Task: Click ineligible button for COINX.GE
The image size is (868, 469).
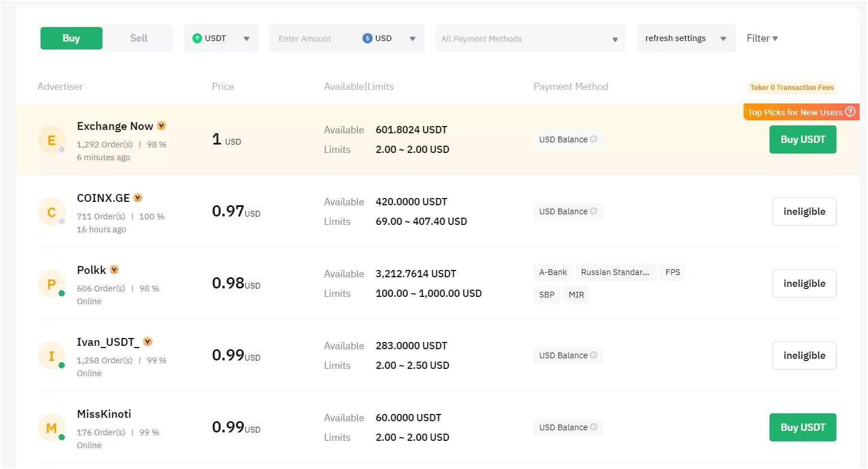Action: coord(804,211)
